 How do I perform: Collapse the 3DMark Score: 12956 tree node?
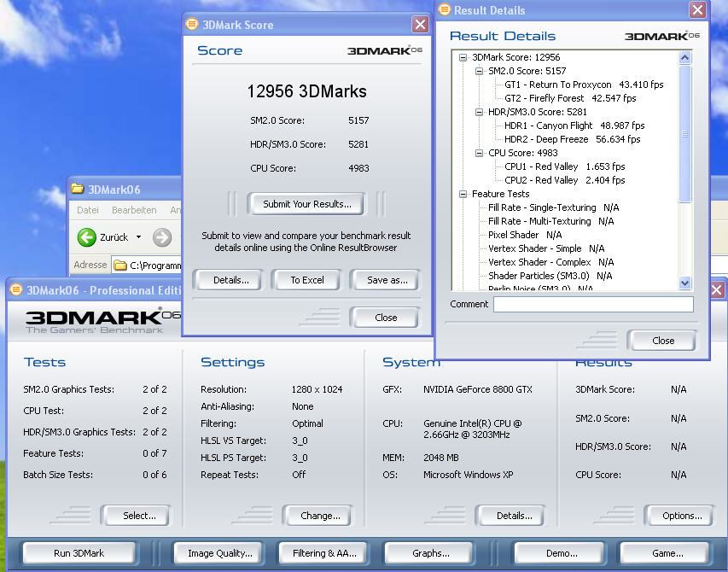pyautogui.click(x=463, y=57)
